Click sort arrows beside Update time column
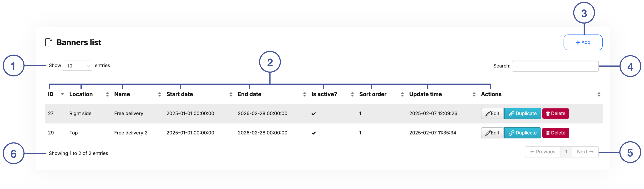644x189 pixels. click(474, 94)
